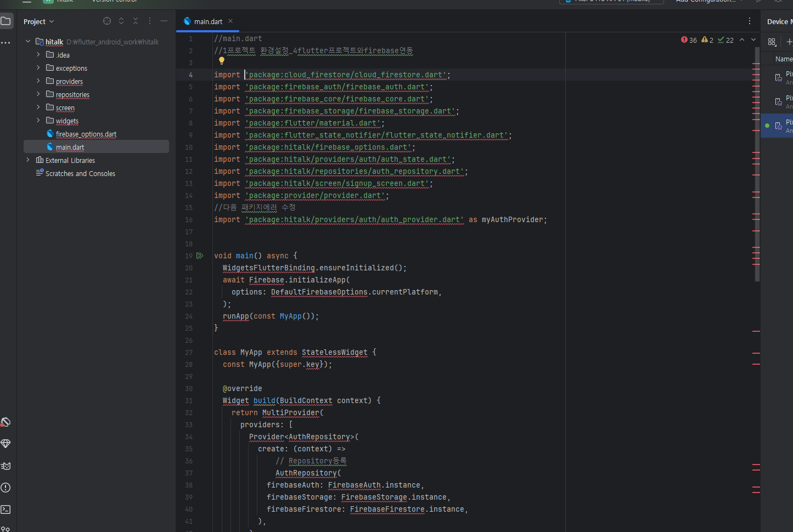The height and width of the screenshot is (532, 793).
Task: Expand the repositories folder
Action: pos(38,94)
